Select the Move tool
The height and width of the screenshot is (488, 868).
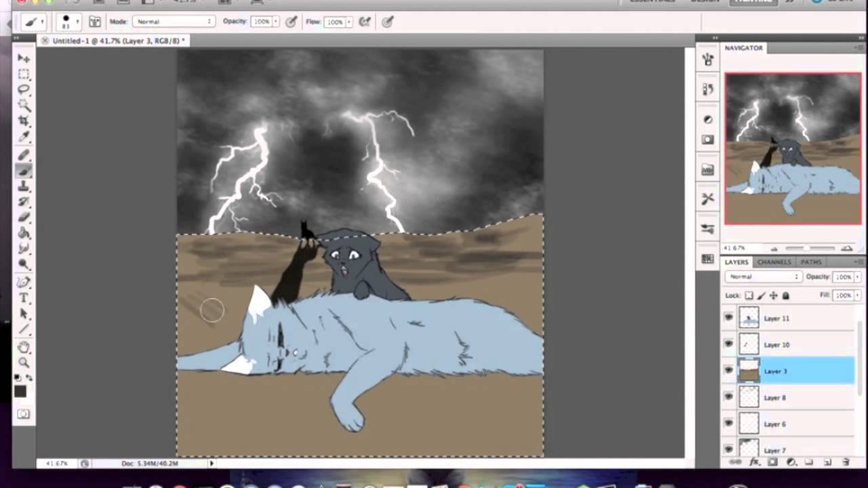[x=24, y=58]
